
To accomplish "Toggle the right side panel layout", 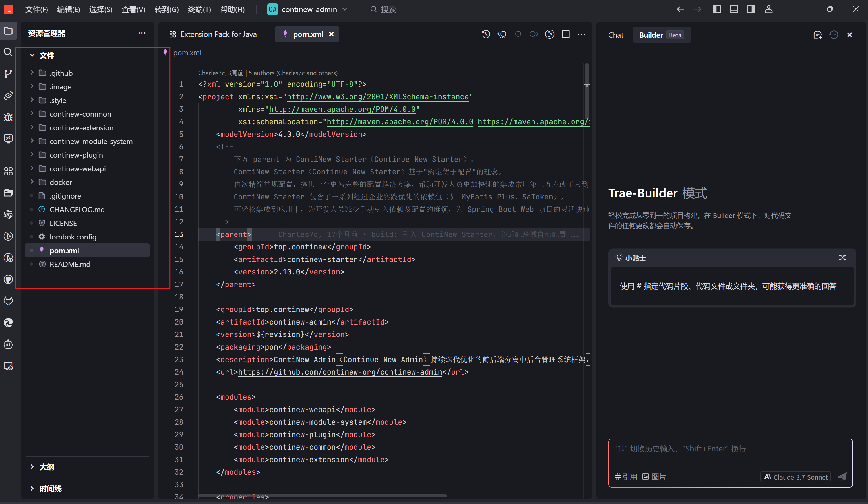I will 751,9.
